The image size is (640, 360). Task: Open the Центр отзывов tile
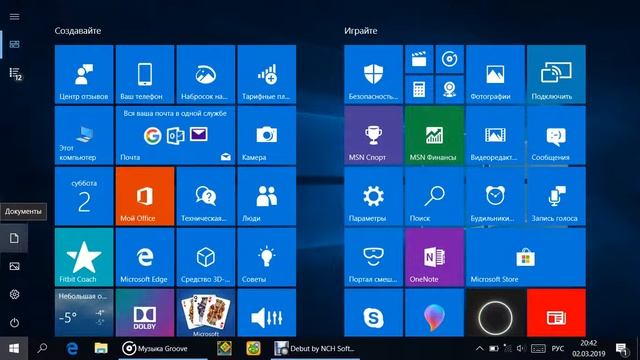84,74
